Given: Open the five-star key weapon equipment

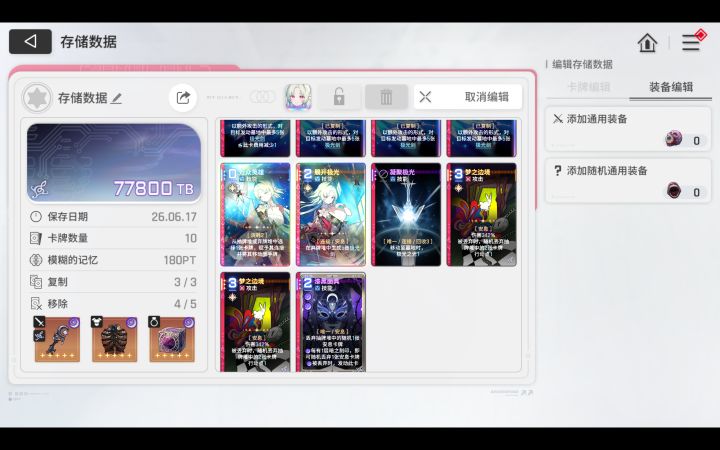Looking at the screenshot, I should coord(57,339).
